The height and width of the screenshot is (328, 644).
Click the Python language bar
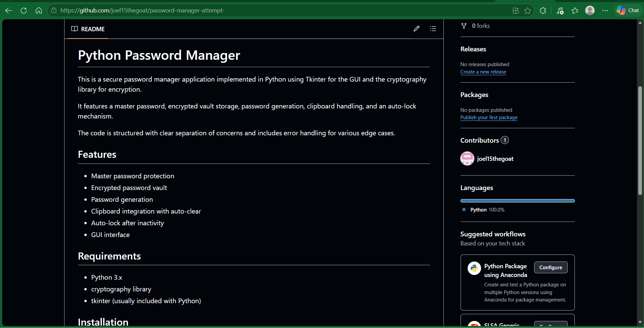point(517,201)
